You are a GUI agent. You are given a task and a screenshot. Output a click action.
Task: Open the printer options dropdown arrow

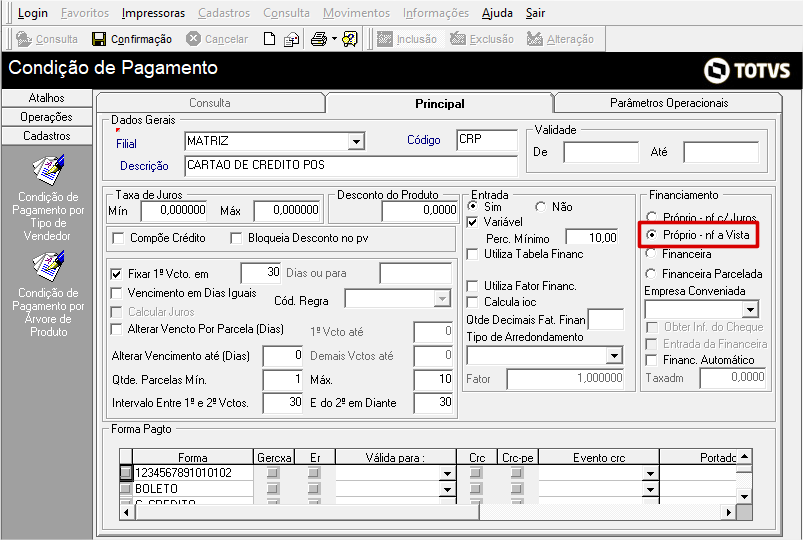point(334,39)
